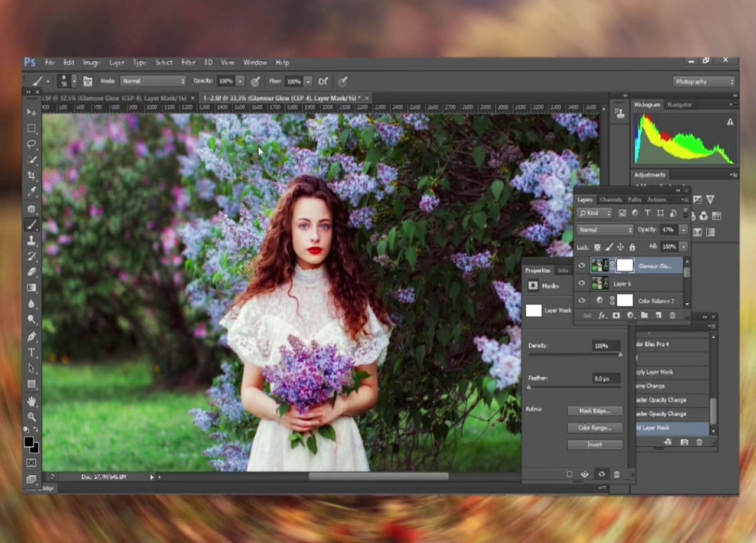Open the Filter menu

[x=188, y=63]
